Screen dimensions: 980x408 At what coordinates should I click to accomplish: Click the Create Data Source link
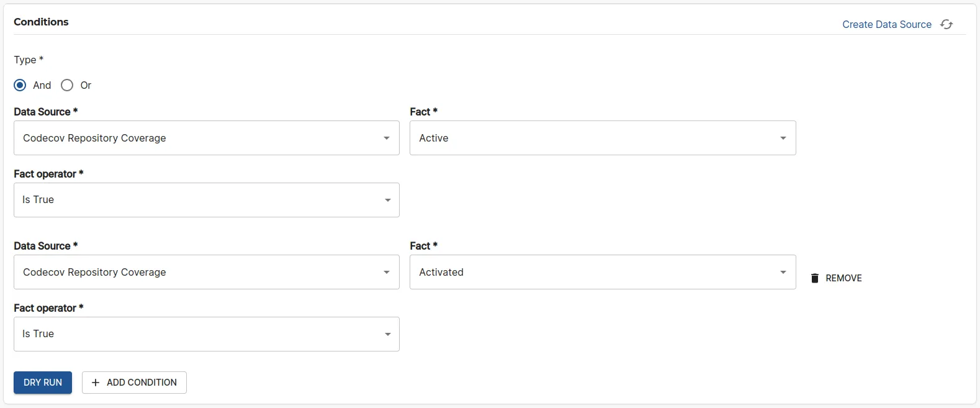(x=887, y=24)
